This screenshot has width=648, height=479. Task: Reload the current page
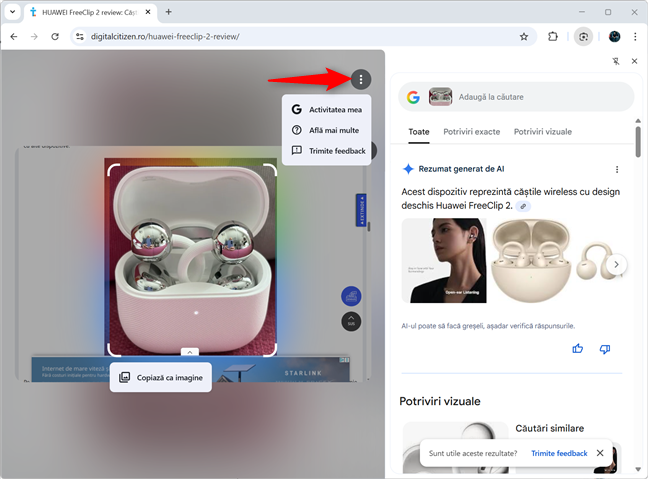pyautogui.click(x=55, y=36)
